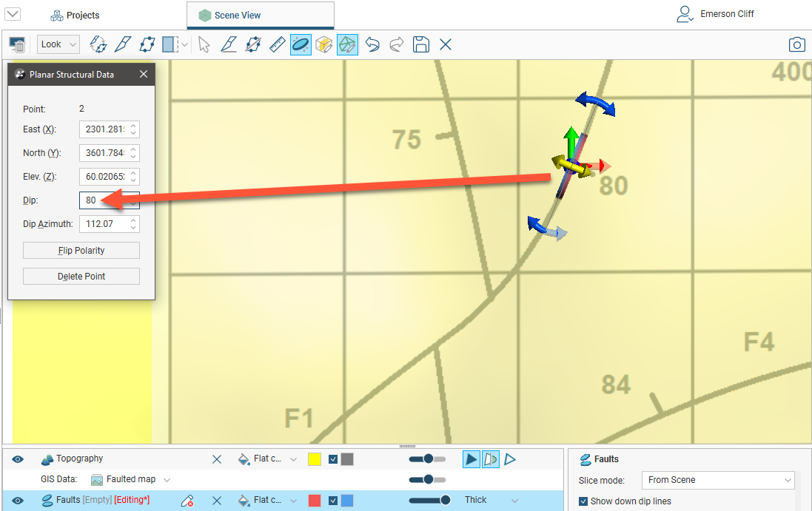This screenshot has width=812, height=511.
Task: Select the struck-through plane nodes tool
Action: [x=252, y=44]
